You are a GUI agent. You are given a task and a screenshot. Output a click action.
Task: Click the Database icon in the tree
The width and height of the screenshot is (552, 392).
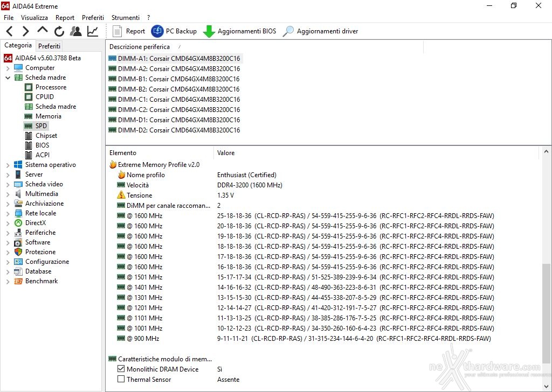coord(18,271)
